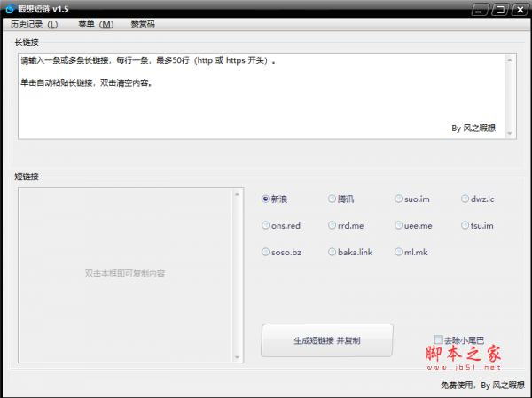Click the long link box scroll-up arrow
532x398 pixels.
pos(510,59)
